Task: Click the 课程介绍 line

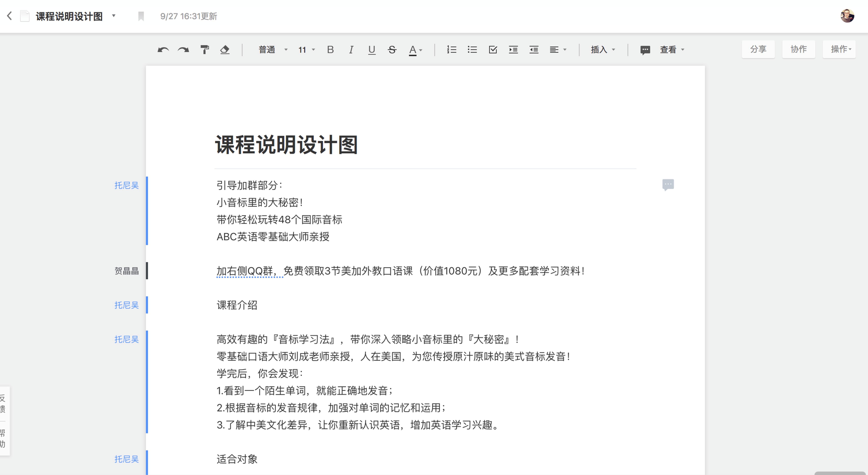Action: 237,305
